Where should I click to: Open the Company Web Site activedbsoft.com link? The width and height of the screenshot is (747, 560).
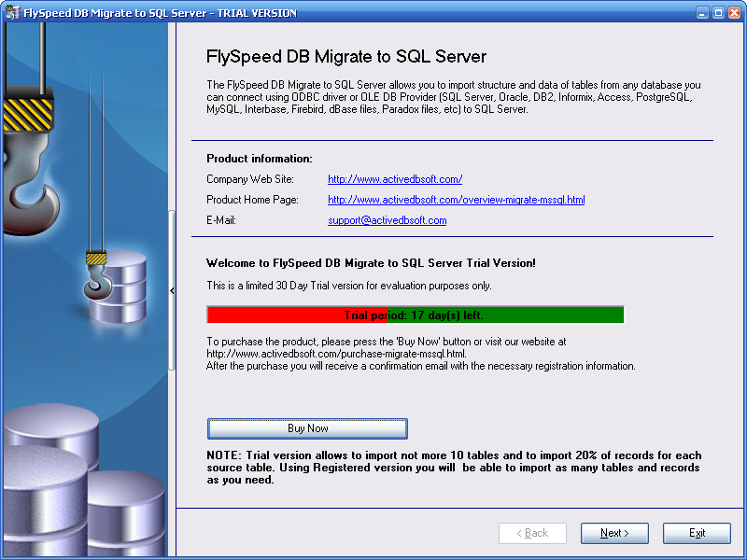(x=395, y=179)
